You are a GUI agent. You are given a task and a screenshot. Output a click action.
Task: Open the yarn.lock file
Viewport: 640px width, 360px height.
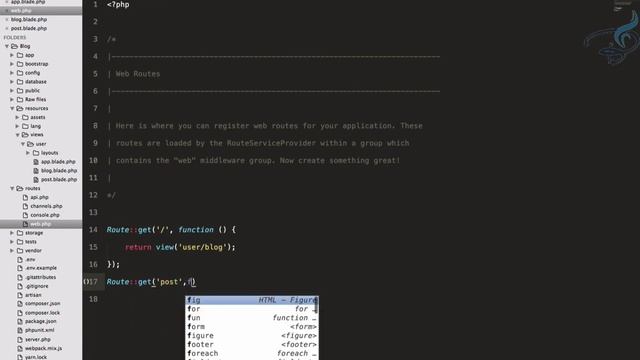click(x=36, y=357)
